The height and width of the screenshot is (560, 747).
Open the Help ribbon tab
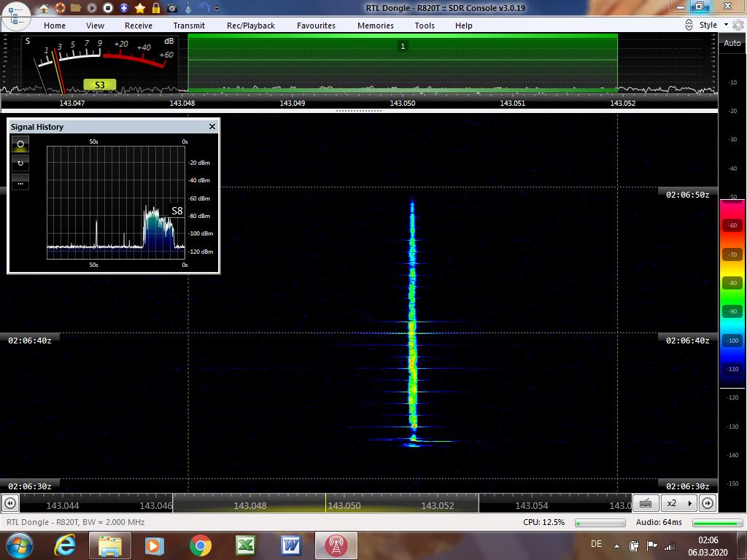coord(463,26)
